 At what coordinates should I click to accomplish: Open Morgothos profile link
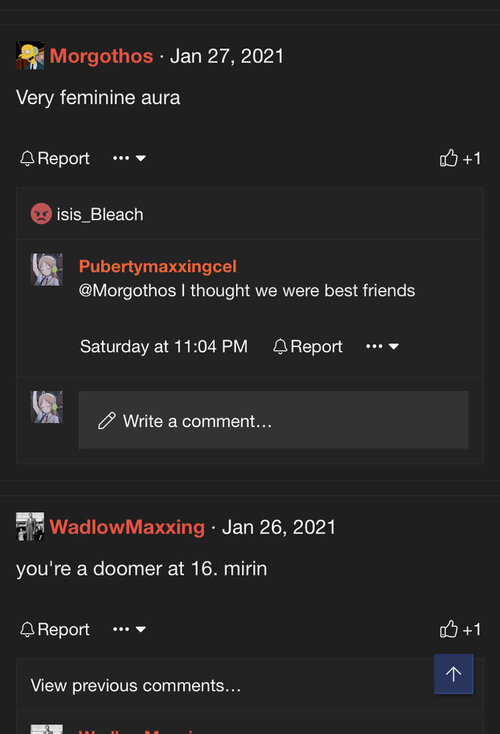(x=101, y=56)
